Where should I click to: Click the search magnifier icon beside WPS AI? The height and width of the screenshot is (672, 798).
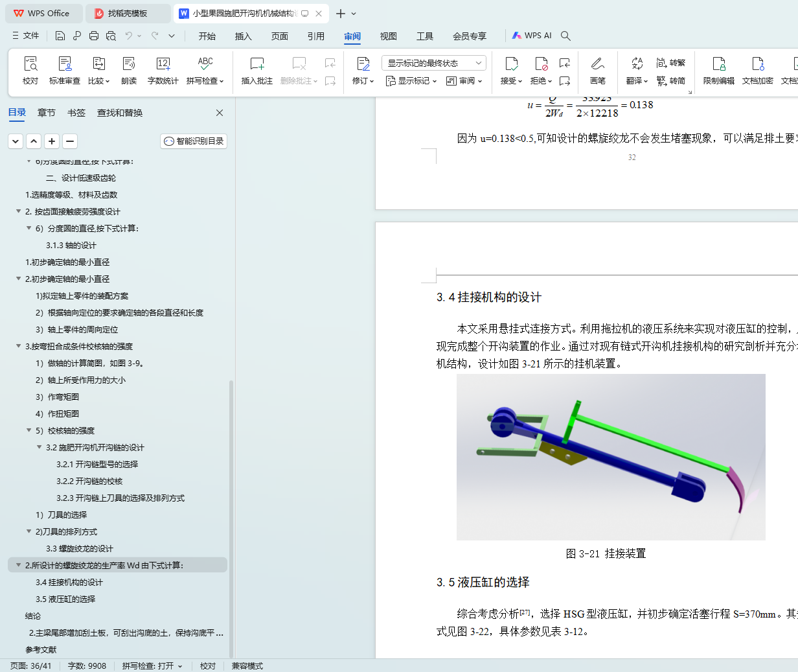(565, 36)
